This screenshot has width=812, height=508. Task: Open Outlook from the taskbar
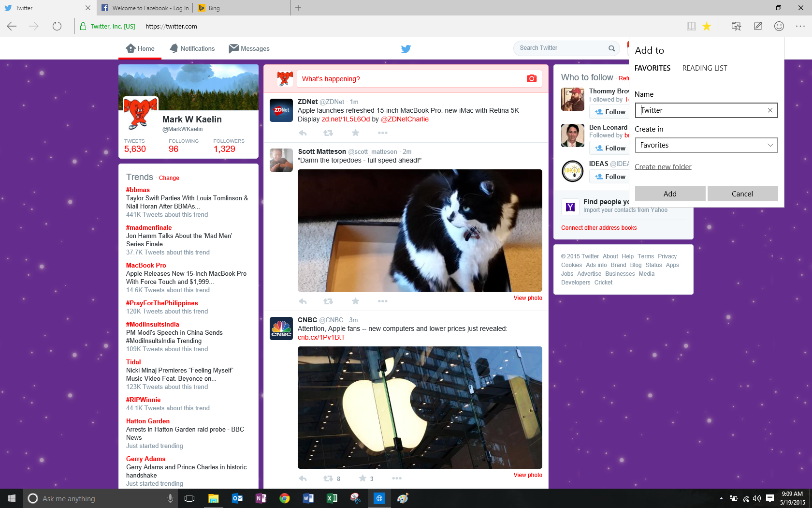[237, 498]
